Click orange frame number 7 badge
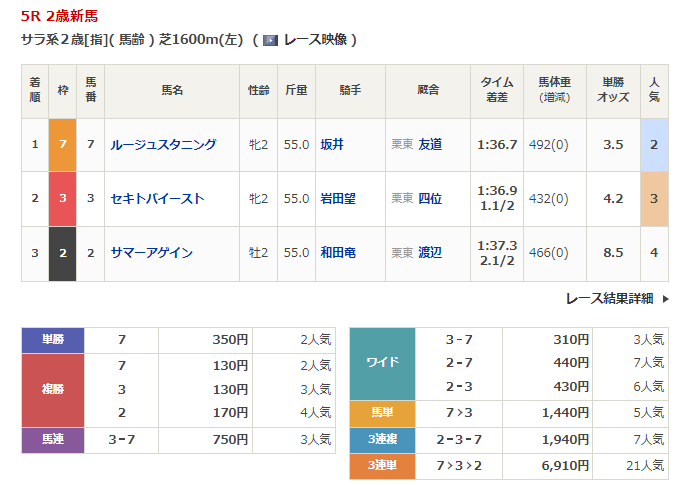 point(63,145)
